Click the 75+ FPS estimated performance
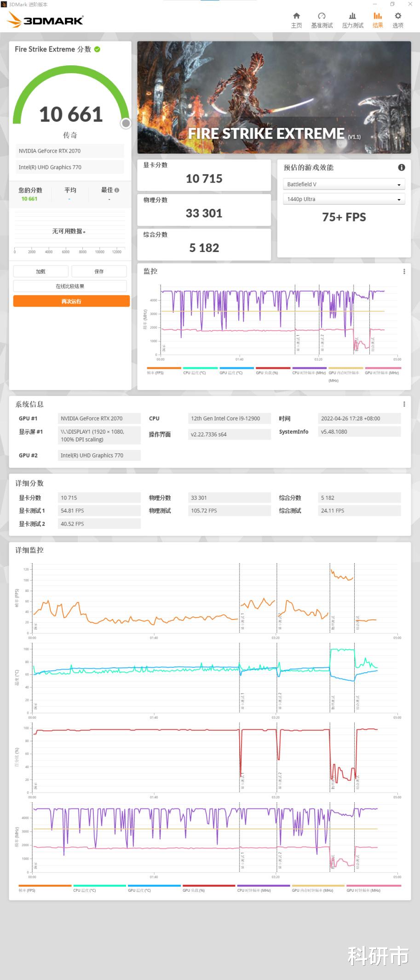 coord(344,217)
